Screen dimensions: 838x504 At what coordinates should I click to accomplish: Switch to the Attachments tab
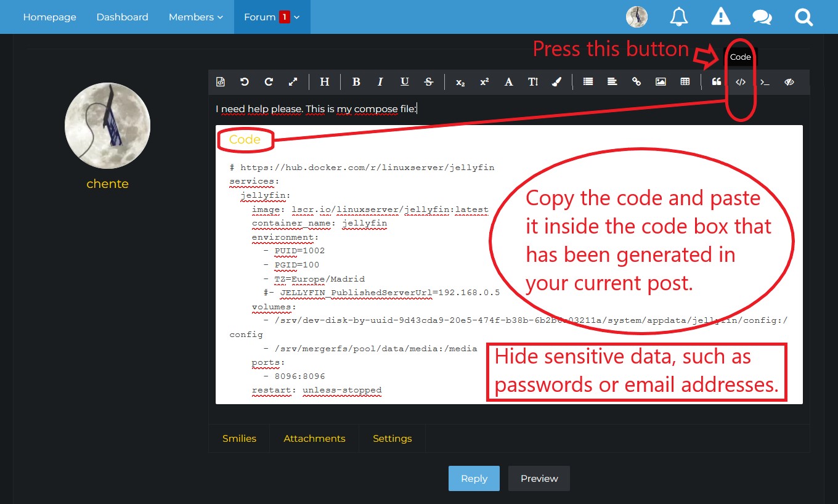(314, 439)
